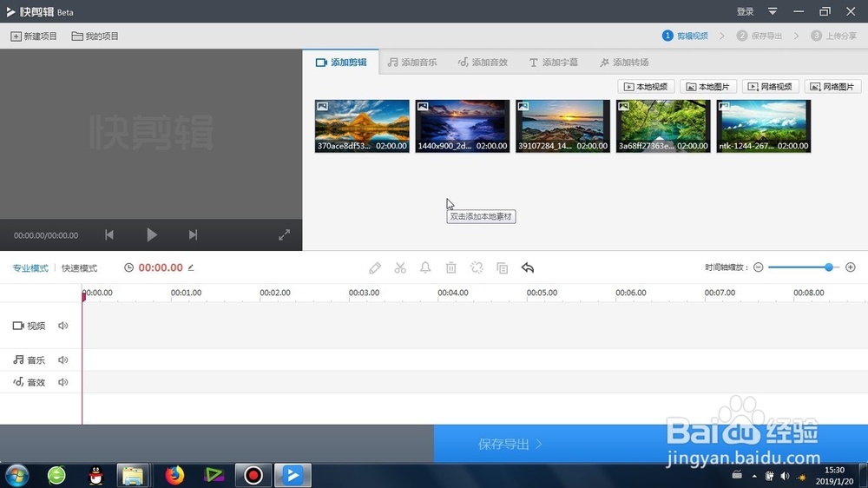Mute the 音效 track speaker
Screen dimensions: 868x488
coord(63,382)
